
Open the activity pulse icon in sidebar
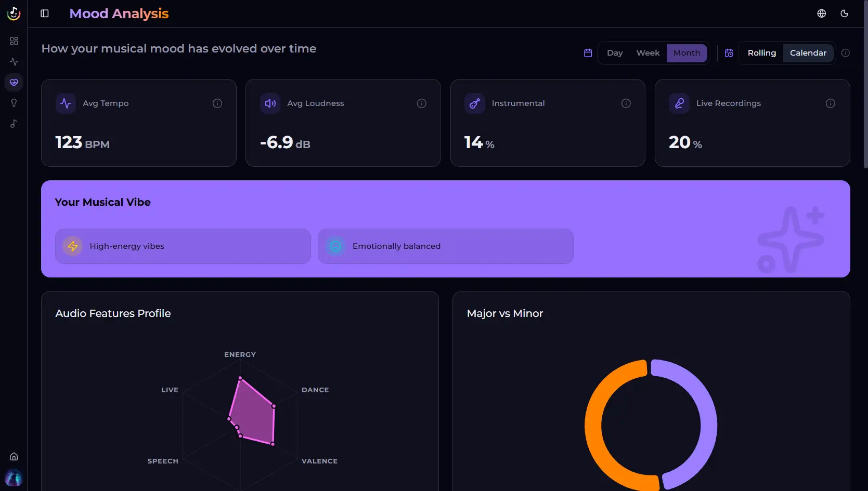tap(14, 62)
